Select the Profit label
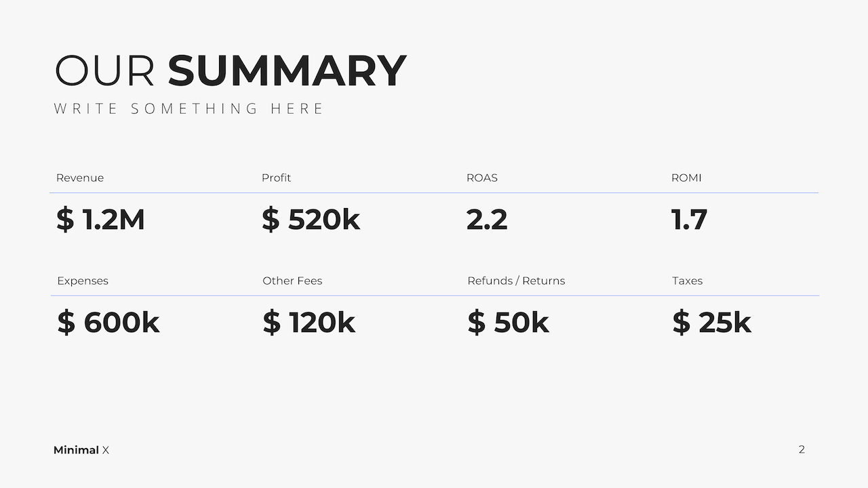This screenshot has width=868, height=488. pyautogui.click(x=276, y=178)
